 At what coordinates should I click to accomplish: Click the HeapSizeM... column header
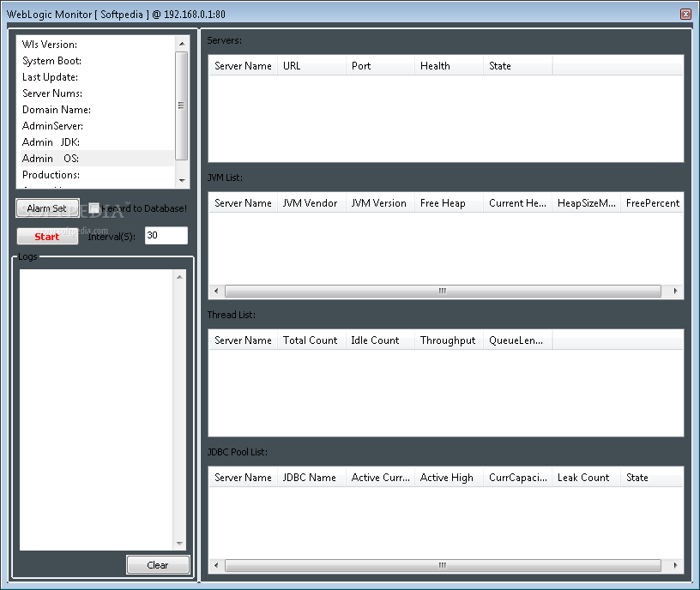pos(587,203)
